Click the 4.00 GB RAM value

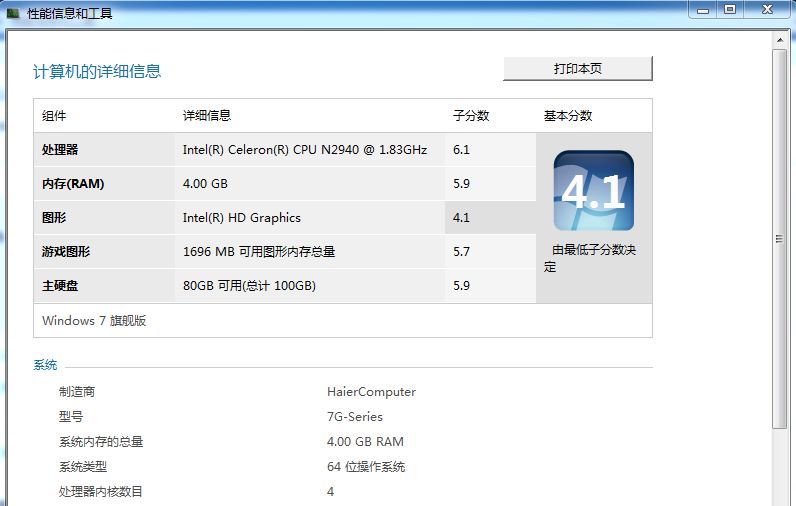point(366,442)
